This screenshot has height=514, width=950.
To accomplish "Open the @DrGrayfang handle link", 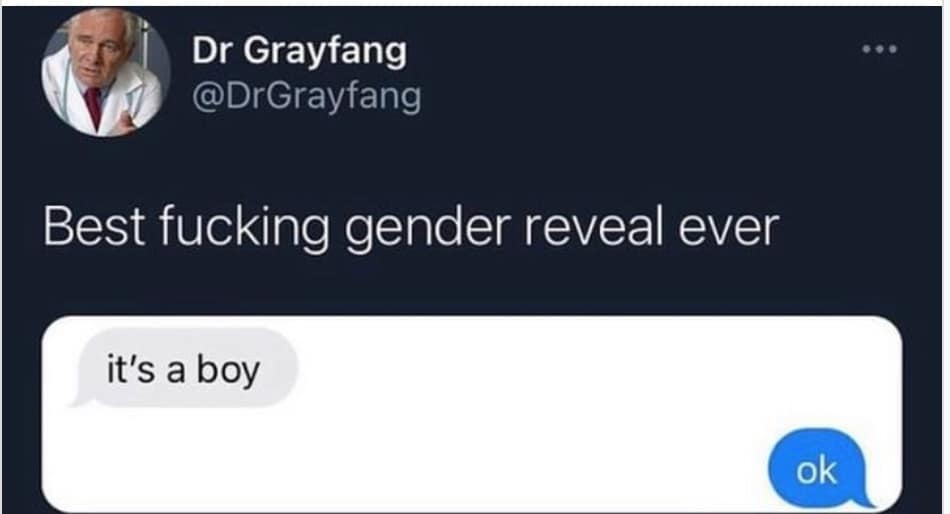I will 307,97.
